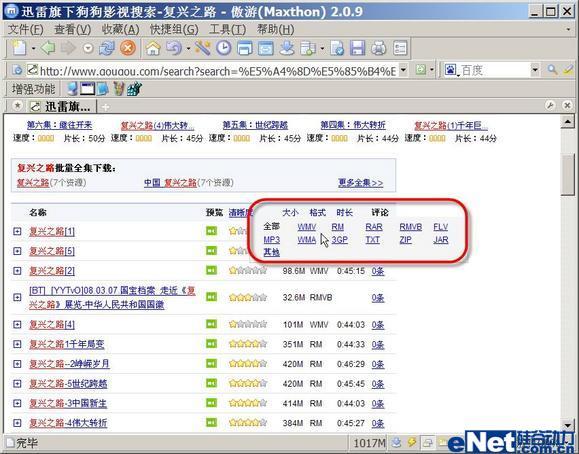Viewport: 579px width, 454px height.
Task: Go forward with the gray right arrow
Action: [68, 48]
